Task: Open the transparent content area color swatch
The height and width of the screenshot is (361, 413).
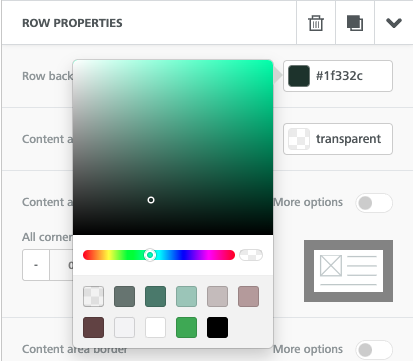Action: pyautogui.click(x=299, y=139)
